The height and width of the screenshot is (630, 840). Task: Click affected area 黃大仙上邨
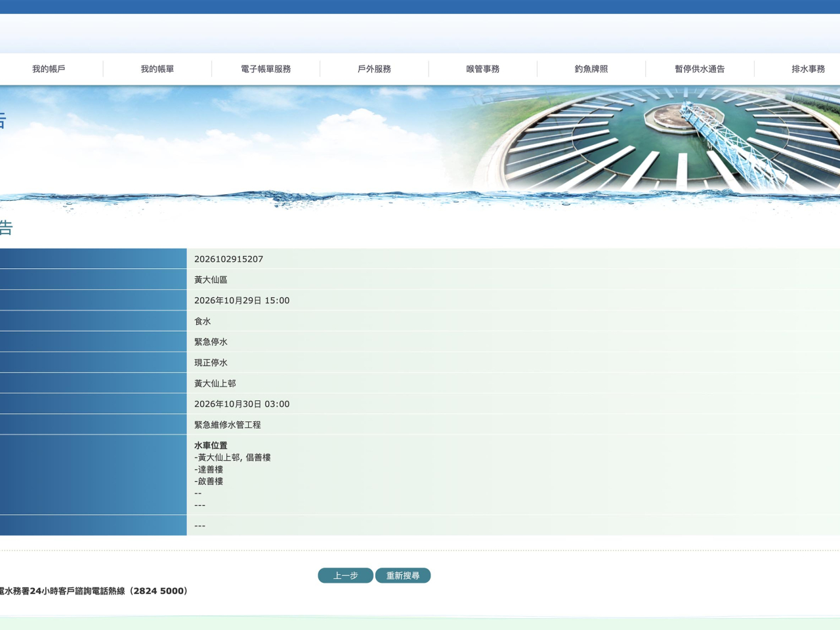(215, 383)
